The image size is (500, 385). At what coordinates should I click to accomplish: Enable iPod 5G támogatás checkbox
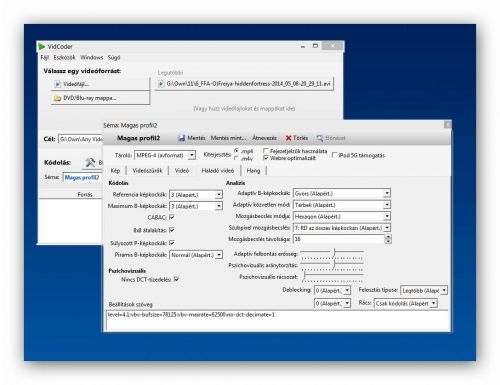pos(334,155)
